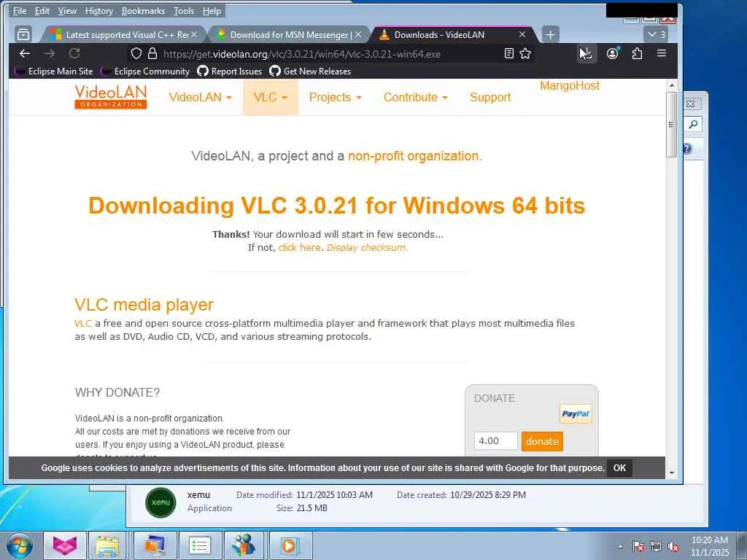This screenshot has height=560, width=747.
Task: Show hidden tray icons arrow
Action: (x=620, y=547)
